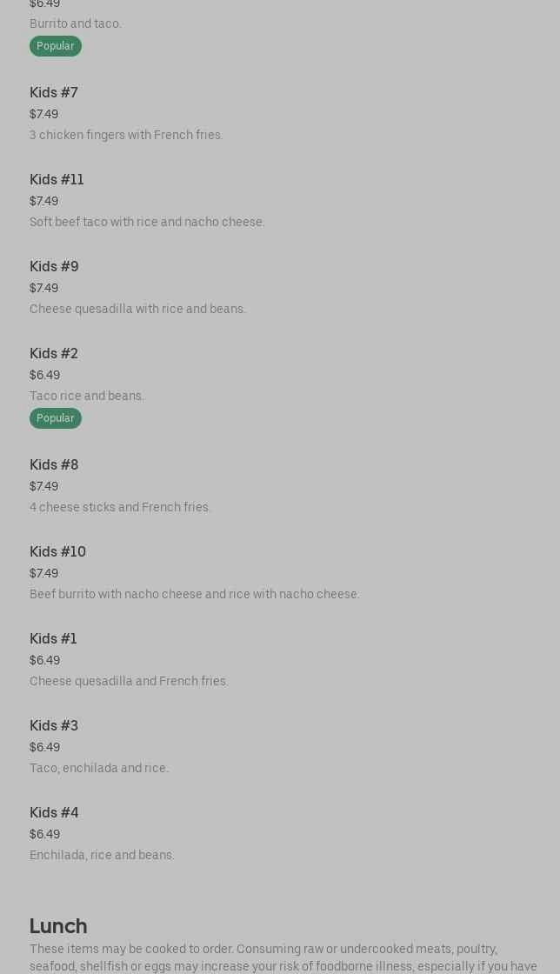560x974 pixels.
Task: Click the Kids #10 item title
Action: click(57, 551)
